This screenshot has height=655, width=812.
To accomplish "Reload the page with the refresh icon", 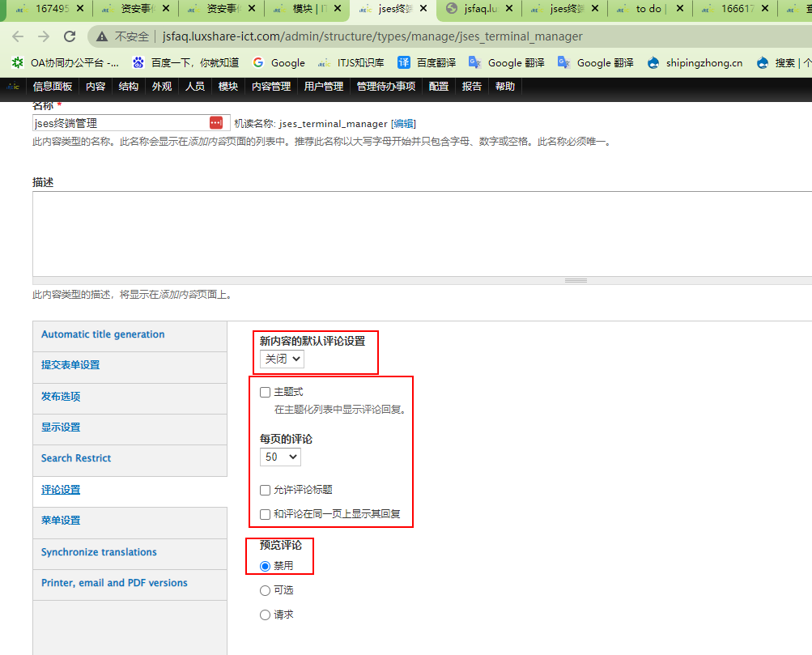I will point(70,36).
